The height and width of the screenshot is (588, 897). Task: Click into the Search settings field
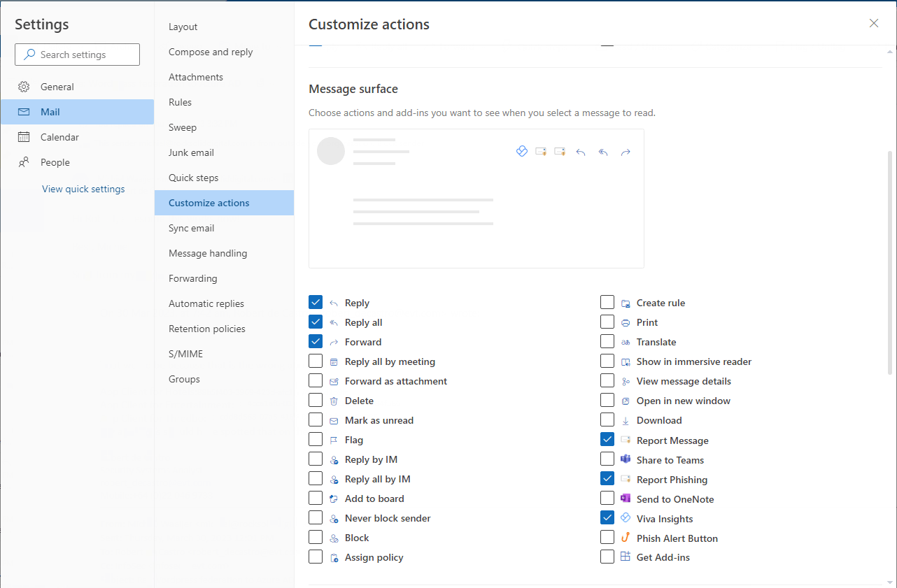pos(77,55)
